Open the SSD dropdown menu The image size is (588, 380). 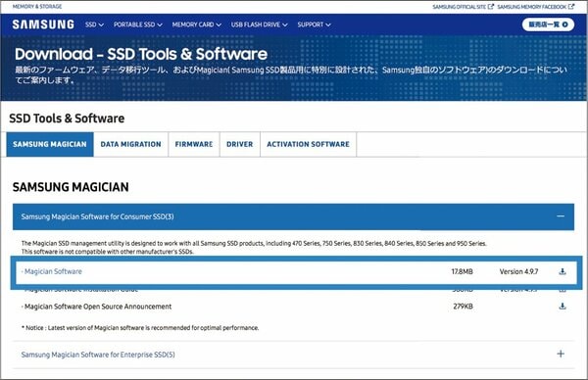(94, 24)
